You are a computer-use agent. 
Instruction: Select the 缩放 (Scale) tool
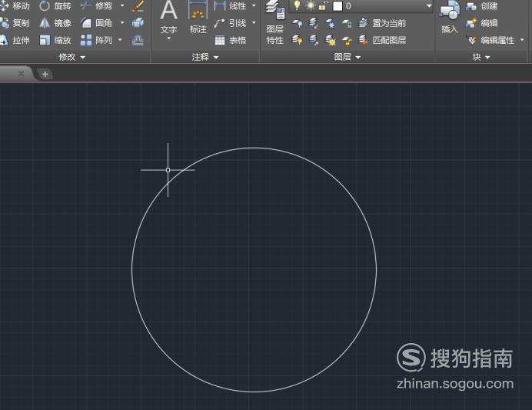point(55,41)
